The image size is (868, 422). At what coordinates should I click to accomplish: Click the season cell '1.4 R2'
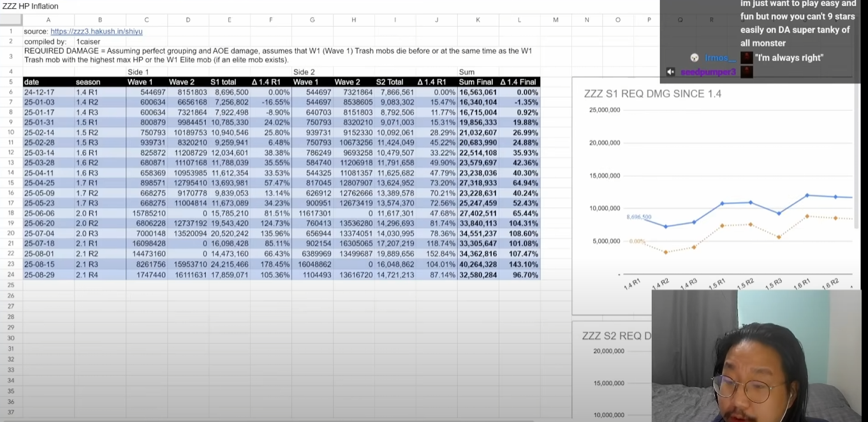click(100, 103)
